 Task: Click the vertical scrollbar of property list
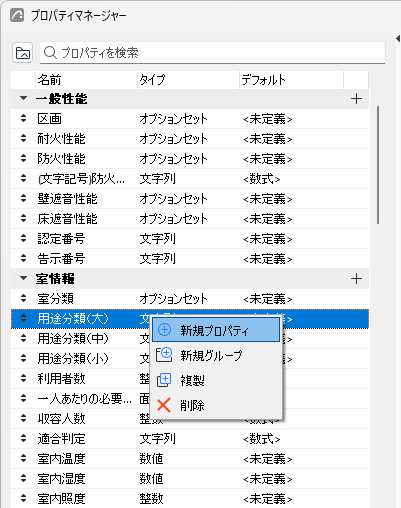(378, 165)
